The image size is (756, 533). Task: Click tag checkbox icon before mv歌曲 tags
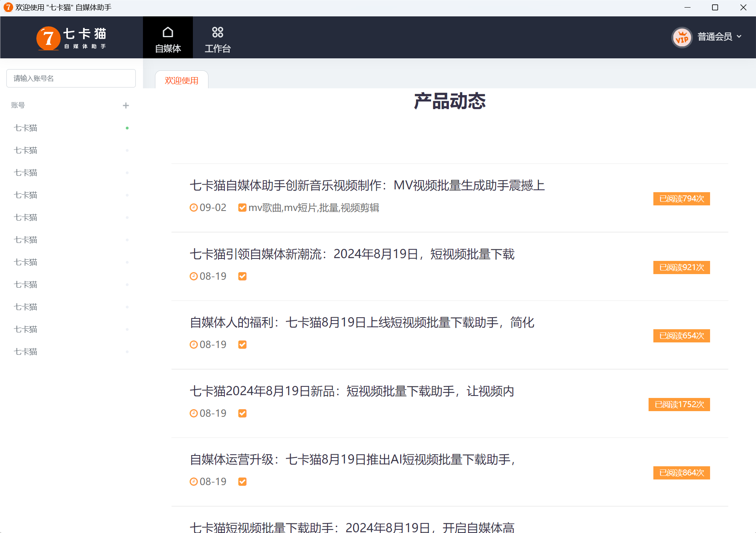click(x=242, y=208)
